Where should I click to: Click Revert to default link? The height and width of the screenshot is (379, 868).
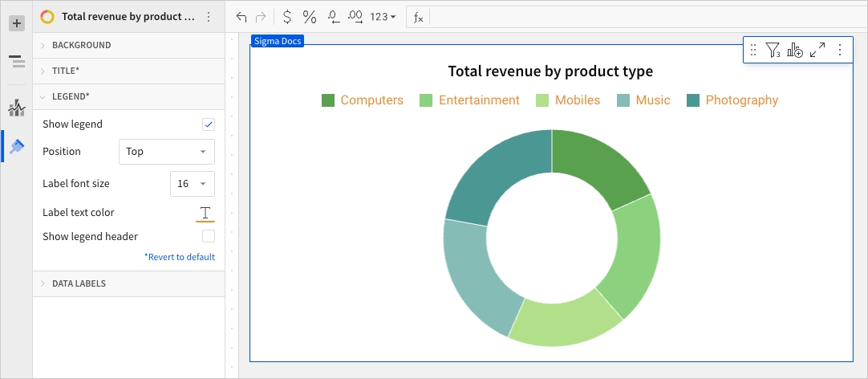pos(180,257)
